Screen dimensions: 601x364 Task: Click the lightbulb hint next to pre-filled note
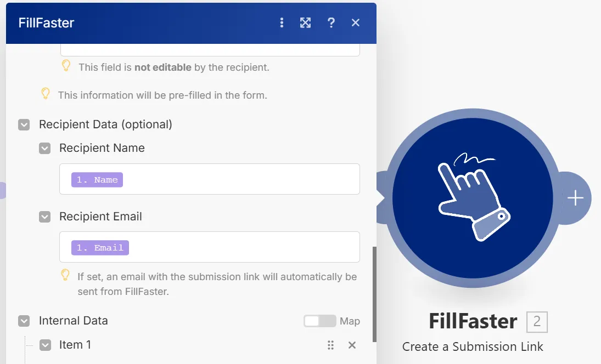coord(45,93)
